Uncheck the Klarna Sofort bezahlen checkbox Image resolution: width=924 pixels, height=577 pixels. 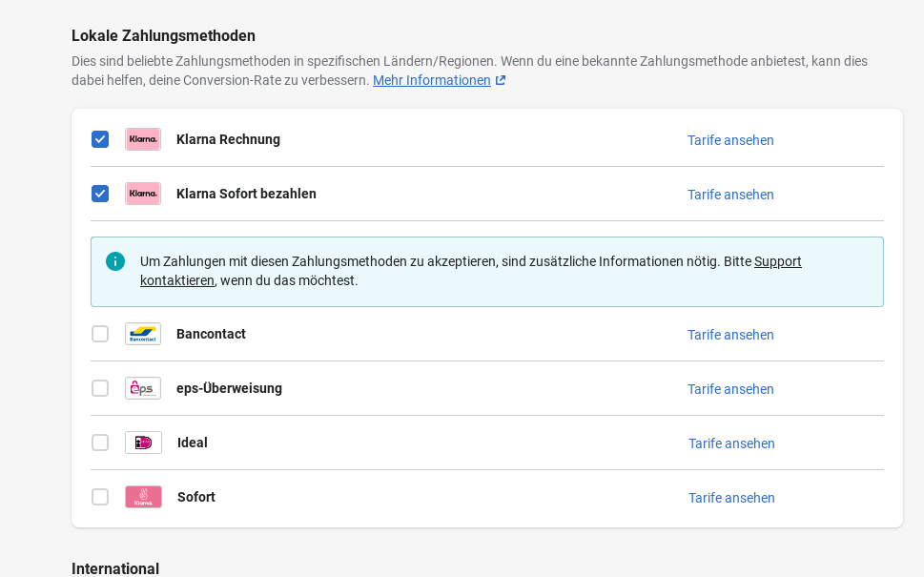pyautogui.click(x=100, y=194)
